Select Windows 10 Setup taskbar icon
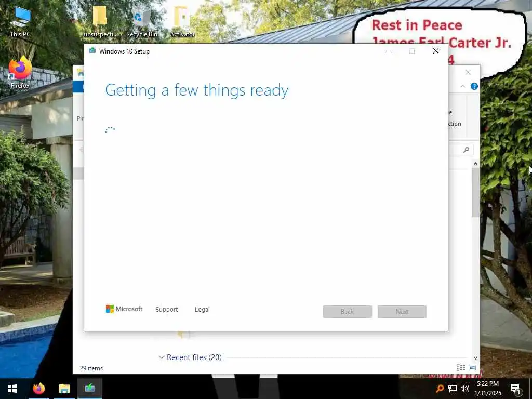The width and height of the screenshot is (532, 399). tap(90, 389)
